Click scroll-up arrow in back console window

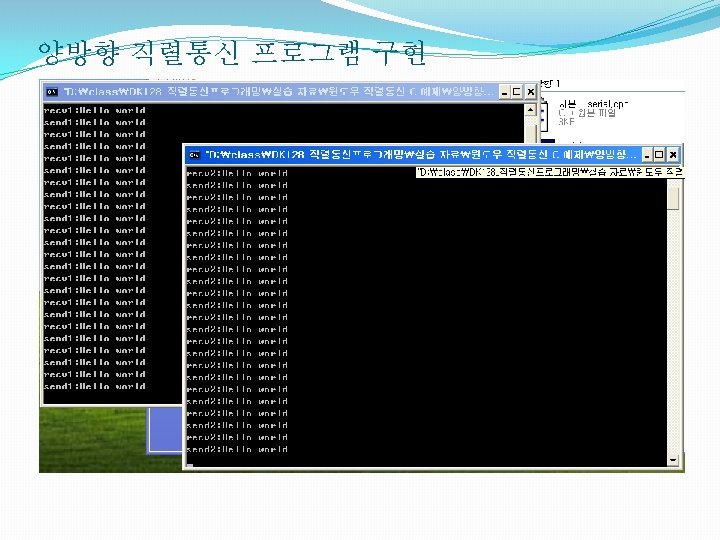point(530,110)
